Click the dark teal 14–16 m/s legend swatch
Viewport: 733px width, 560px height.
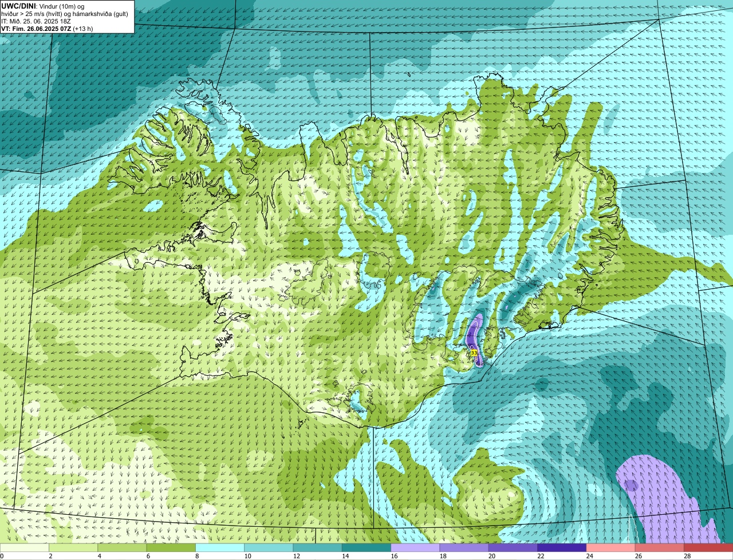click(x=366, y=547)
